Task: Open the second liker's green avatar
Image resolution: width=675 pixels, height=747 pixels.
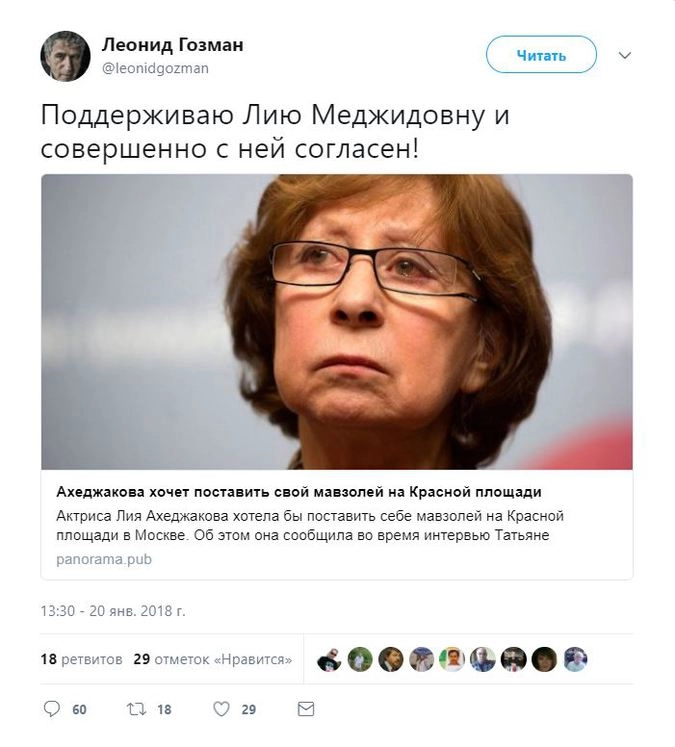Action: [x=360, y=659]
